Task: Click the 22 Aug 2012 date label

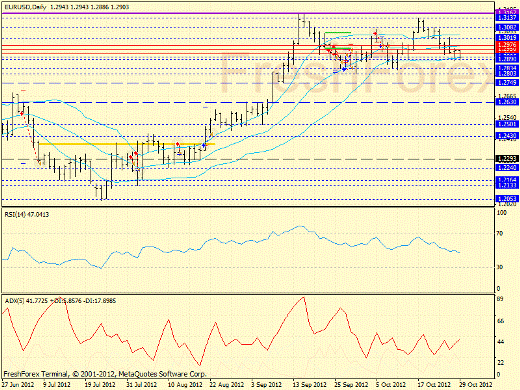Action: point(227,385)
